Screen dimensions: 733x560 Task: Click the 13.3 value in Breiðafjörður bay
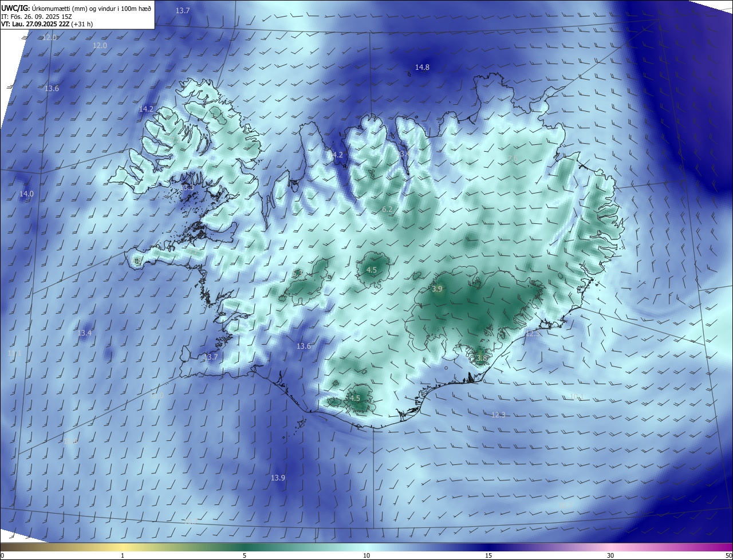click(187, 187)
